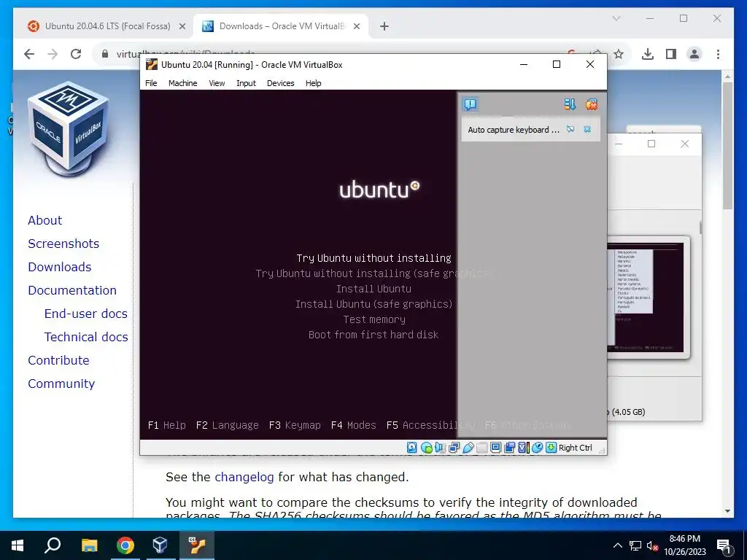The image size is (747, 560).
Task: Open the View menu in VirtualBox
Action: point(217,83)
